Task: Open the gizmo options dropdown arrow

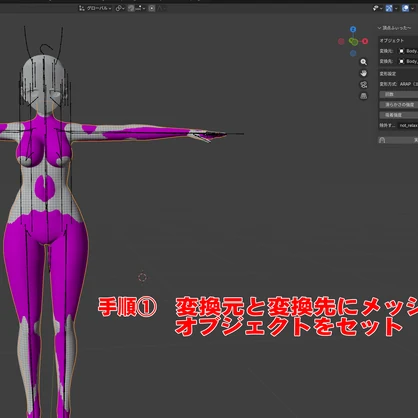Action: coord(396,8)
